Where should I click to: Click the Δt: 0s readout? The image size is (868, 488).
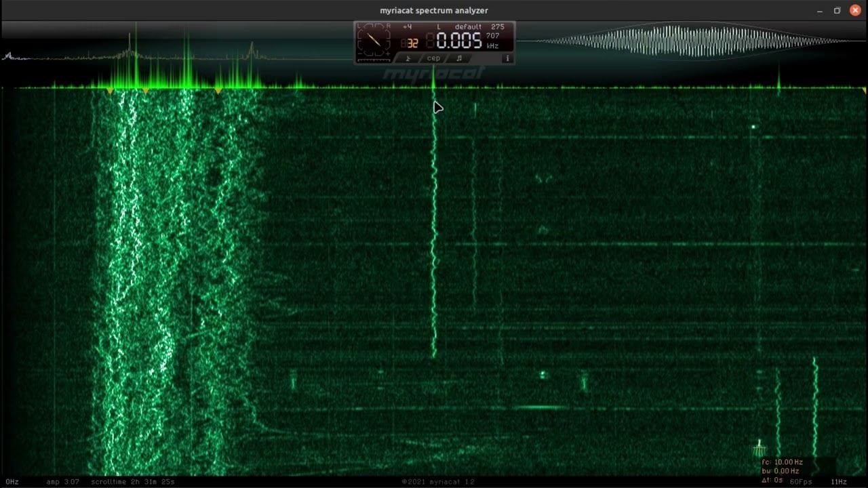point(772,480)
